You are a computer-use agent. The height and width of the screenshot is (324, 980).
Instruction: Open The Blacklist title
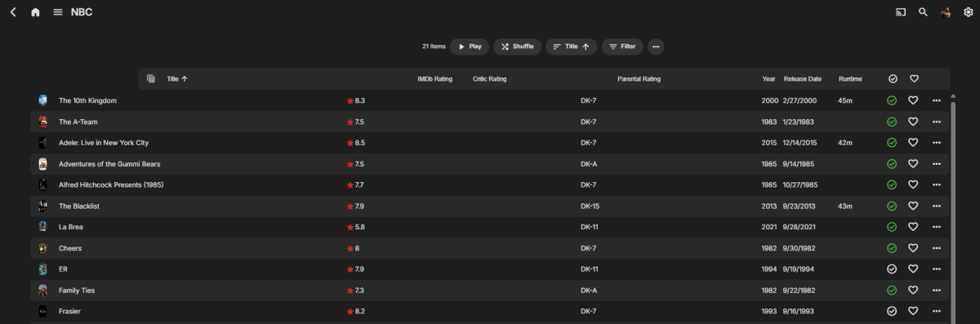tap(78, 206)
